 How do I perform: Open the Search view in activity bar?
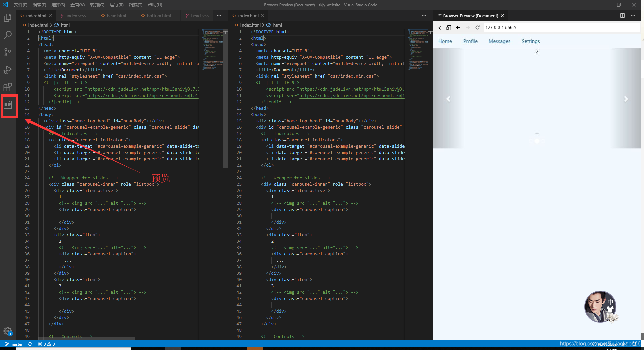click(7, 35)
